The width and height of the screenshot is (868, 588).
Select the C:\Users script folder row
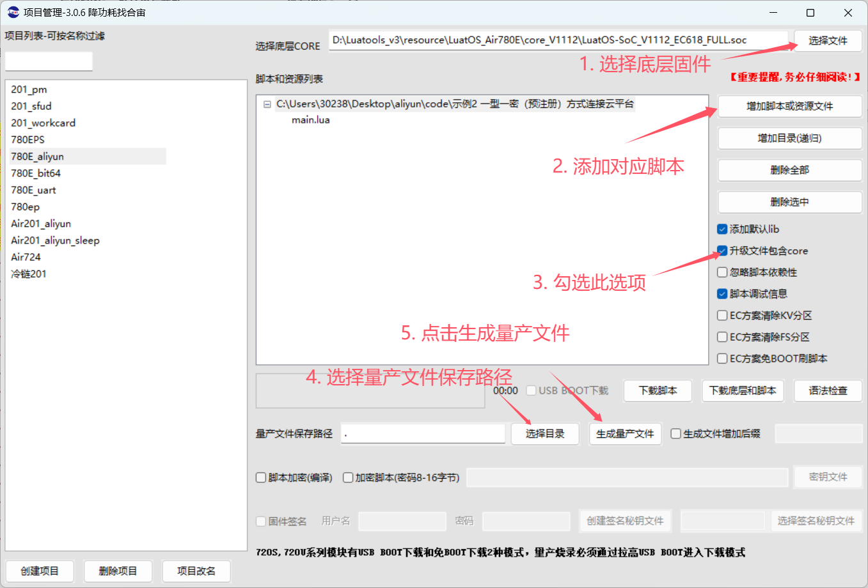click(455, 104)
